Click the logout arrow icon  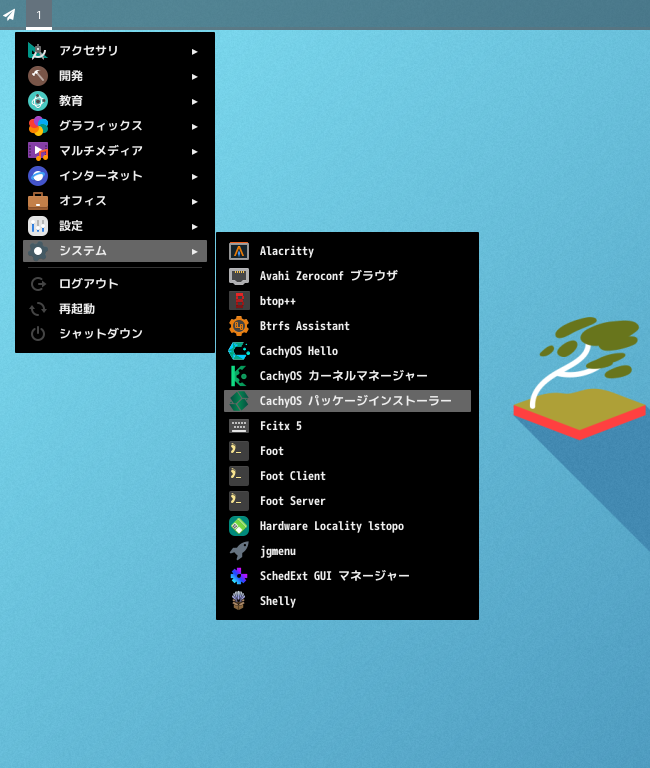click(38, 284)
